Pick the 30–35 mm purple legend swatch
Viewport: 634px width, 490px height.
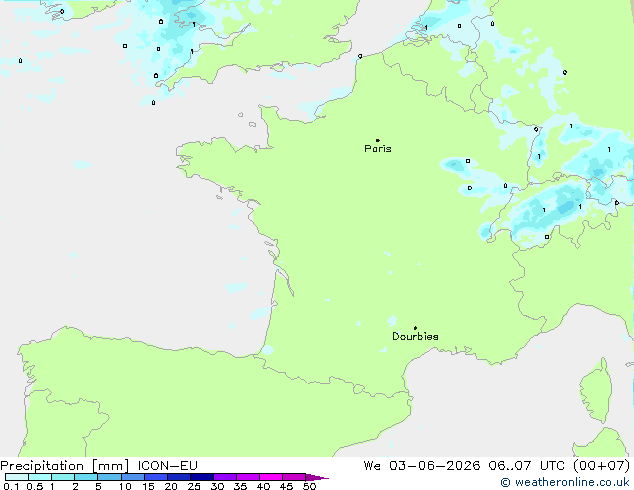pos(225,477)
